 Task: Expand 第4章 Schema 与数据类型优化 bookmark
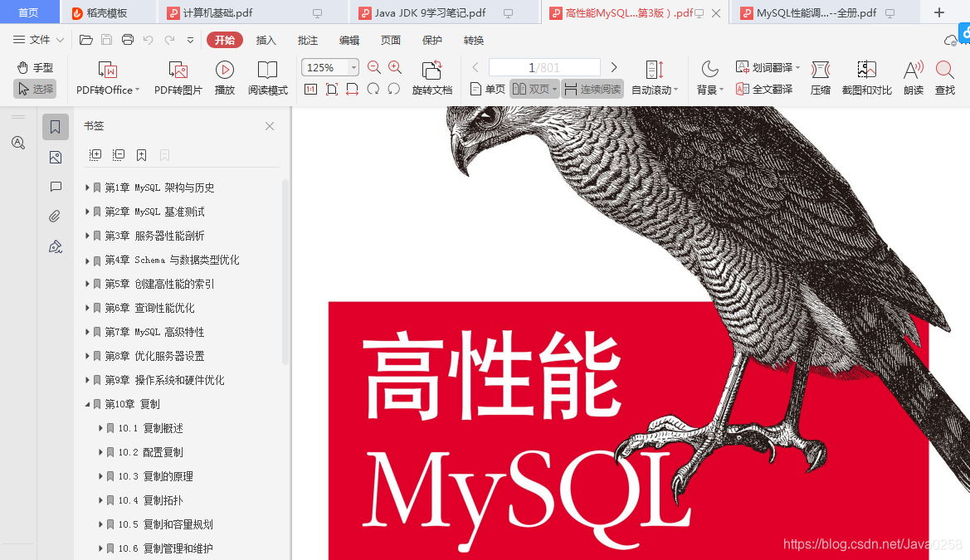[x=87, y=261]
